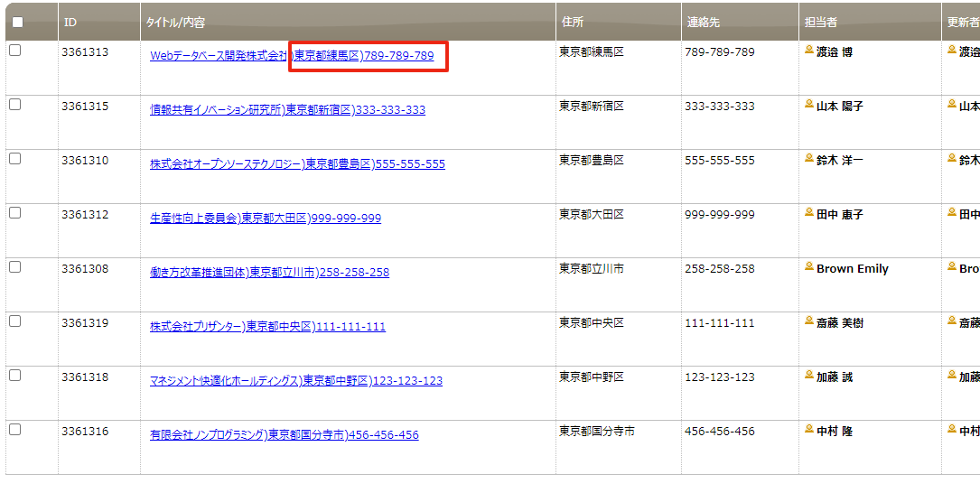Click the user icon beside 斎藤 美樹 in 担当者

pos(809,321)
